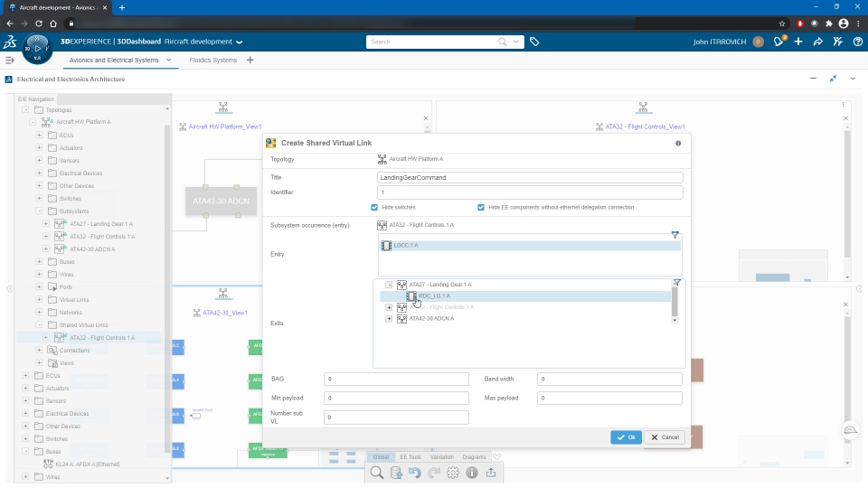Select the EE Tools tab
This screenshot has width=868, height=488.
point(410,457)
